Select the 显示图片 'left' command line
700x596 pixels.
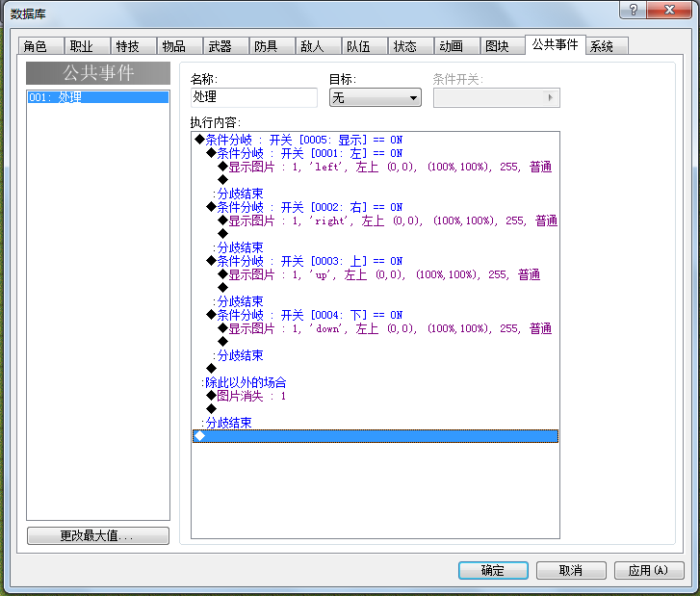click(x=376, y=167)
